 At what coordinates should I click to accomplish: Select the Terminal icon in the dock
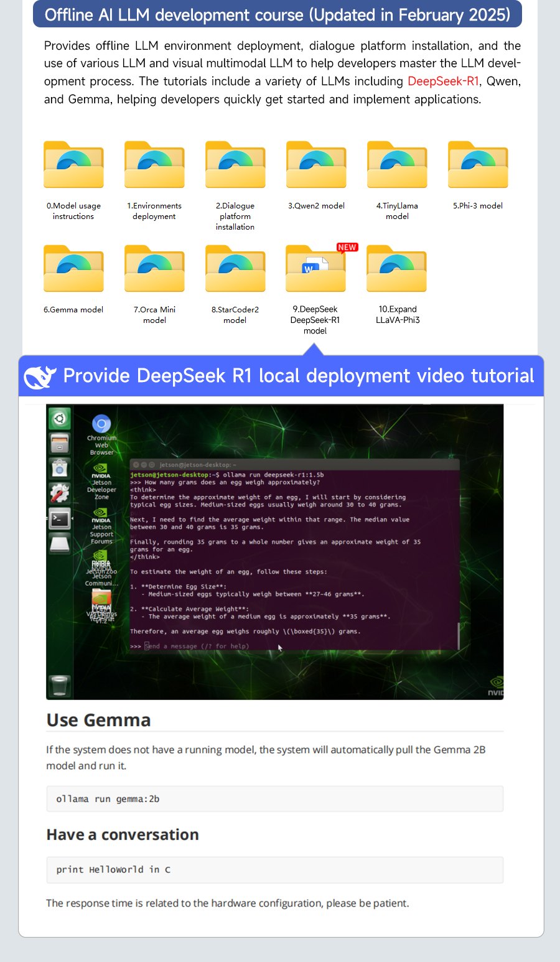pos(60,518)
